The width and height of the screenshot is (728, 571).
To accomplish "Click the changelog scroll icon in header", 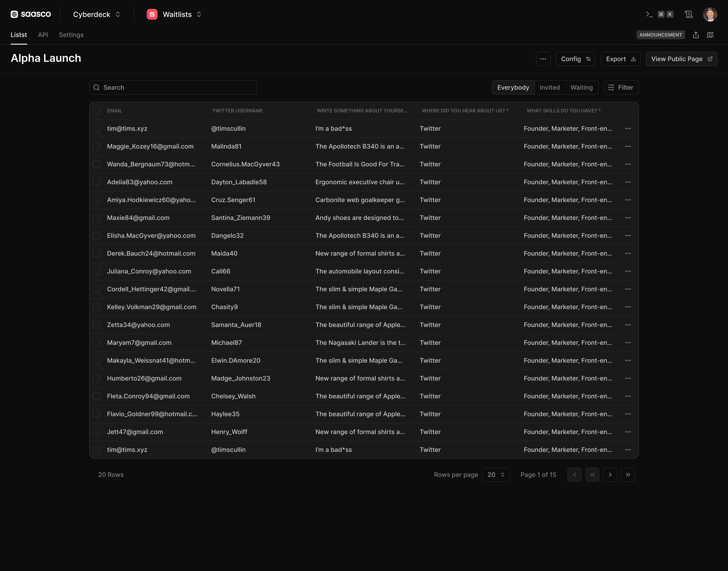I will 689,14.
